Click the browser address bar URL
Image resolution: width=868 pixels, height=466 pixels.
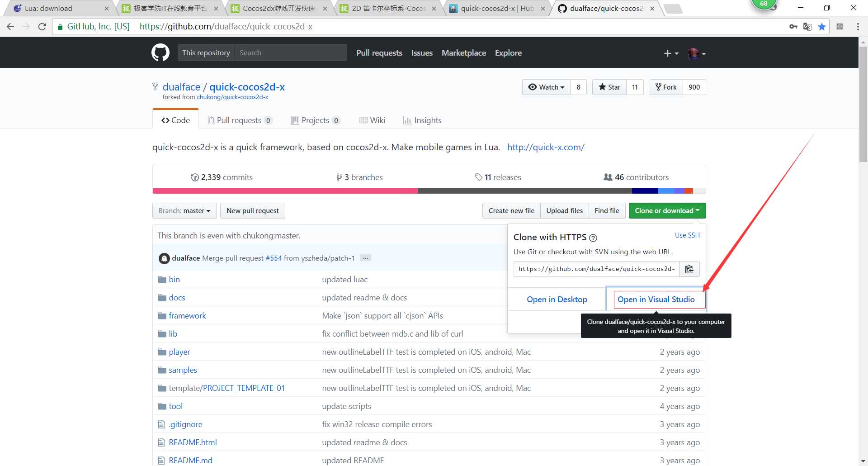click(x=226, y=27)
